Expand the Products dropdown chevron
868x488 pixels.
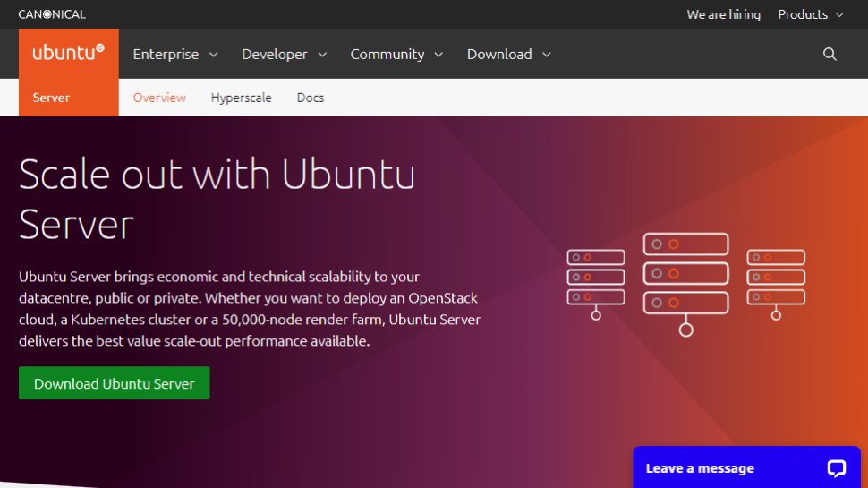click(839, 15)
